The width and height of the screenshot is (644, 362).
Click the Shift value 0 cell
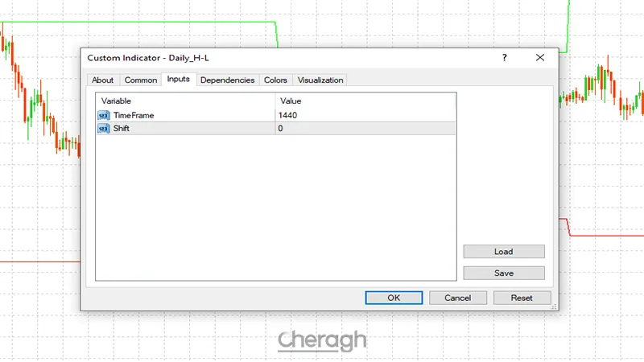365,128
